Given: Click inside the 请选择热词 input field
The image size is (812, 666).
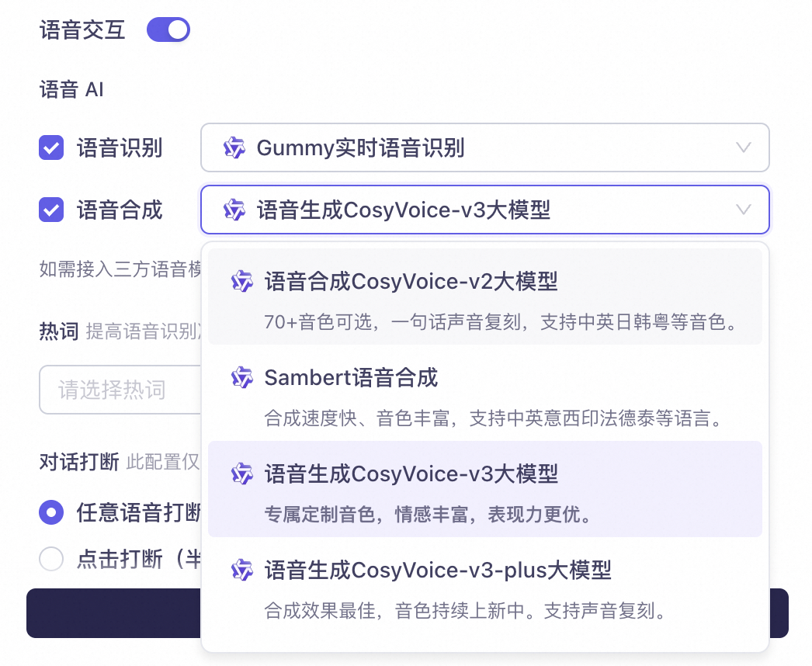Looking at the screenshot, I should pos(124,390).
